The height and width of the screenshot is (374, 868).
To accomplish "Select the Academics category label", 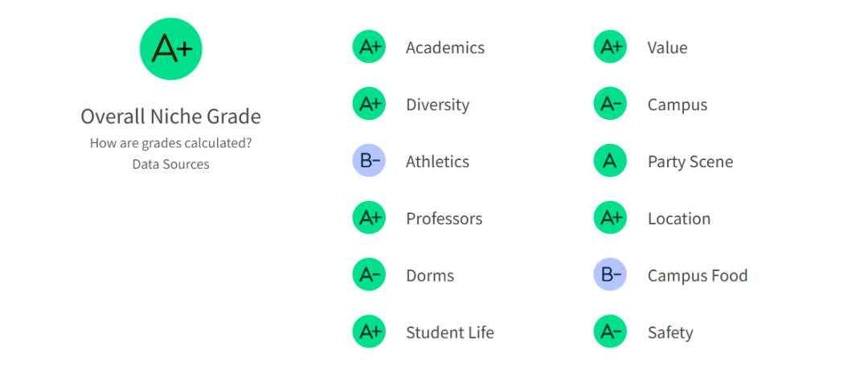I will tap(445, 47).
